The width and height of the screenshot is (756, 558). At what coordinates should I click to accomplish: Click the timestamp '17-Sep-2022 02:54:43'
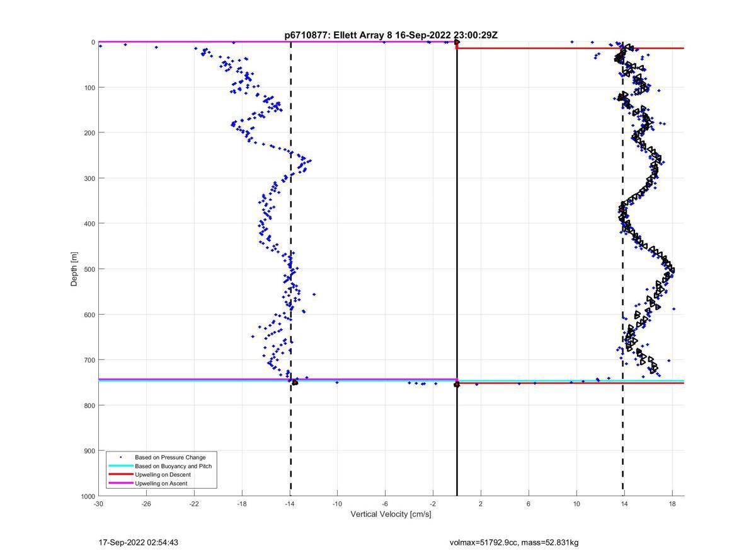tap(139, 543)
